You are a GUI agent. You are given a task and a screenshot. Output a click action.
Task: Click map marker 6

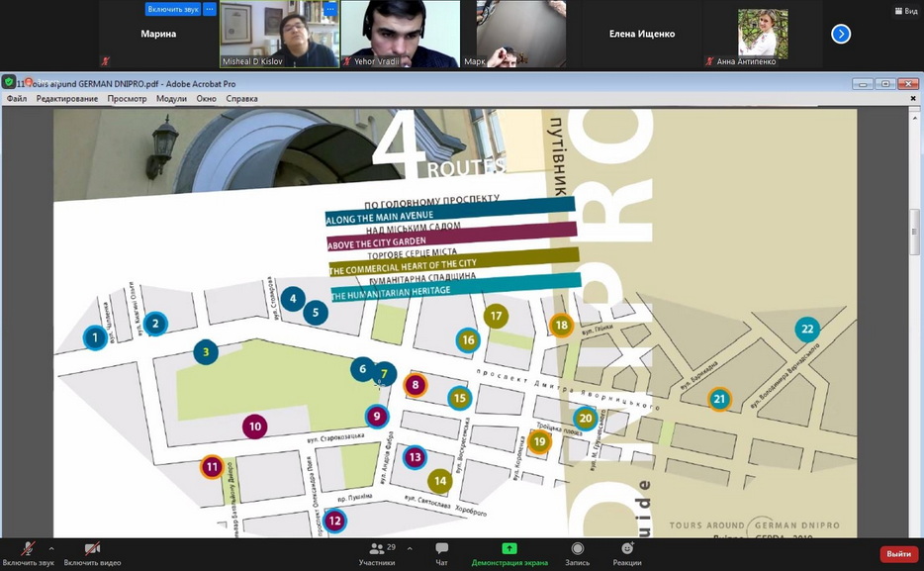(x=362, y=369)
